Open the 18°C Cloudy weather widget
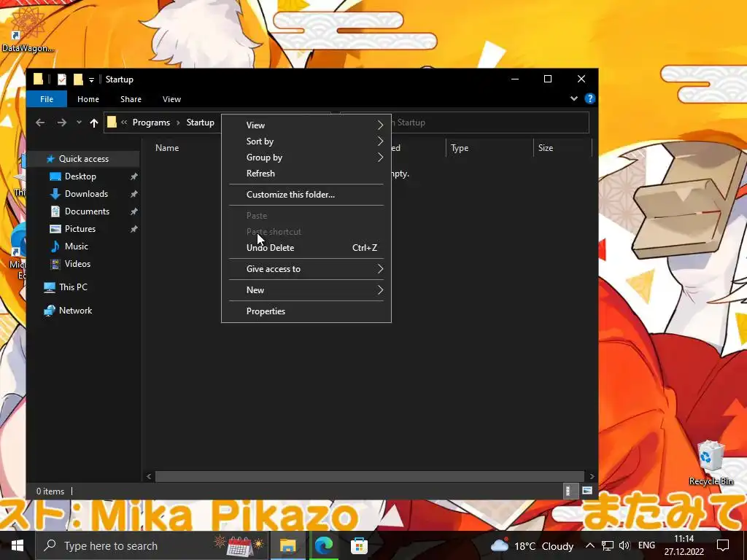This screenshot has width=747, height=560. pyautogui.click(x=532, y=545)
